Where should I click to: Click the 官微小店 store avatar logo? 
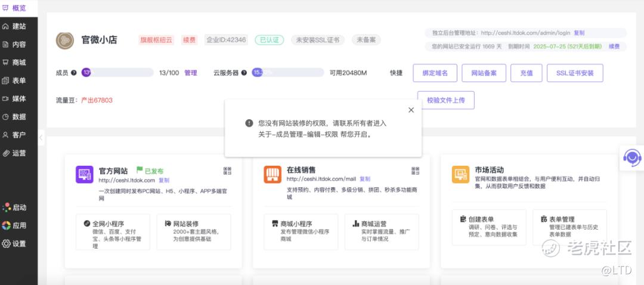pyautogui.click(x=64, y=40)
